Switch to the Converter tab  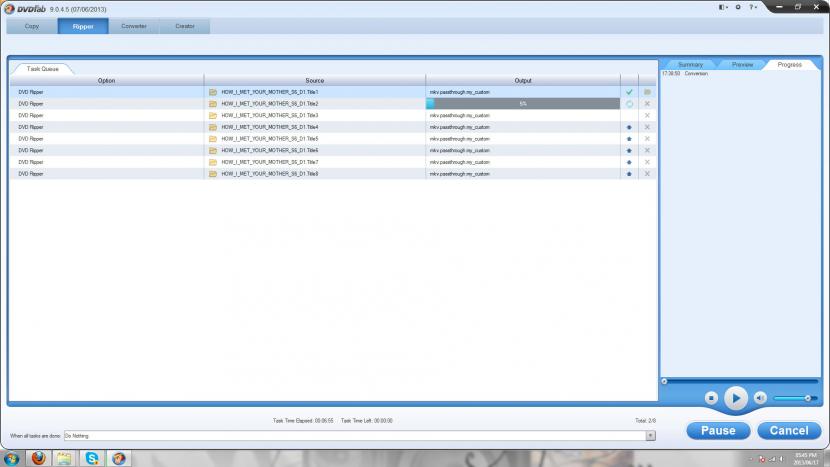tap(134, 26)
